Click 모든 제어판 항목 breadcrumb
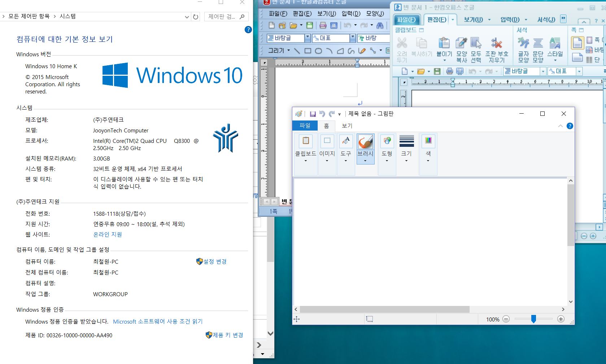Image resolution: width=606 pixels, height=364 pixels. (x=29, y=16)
